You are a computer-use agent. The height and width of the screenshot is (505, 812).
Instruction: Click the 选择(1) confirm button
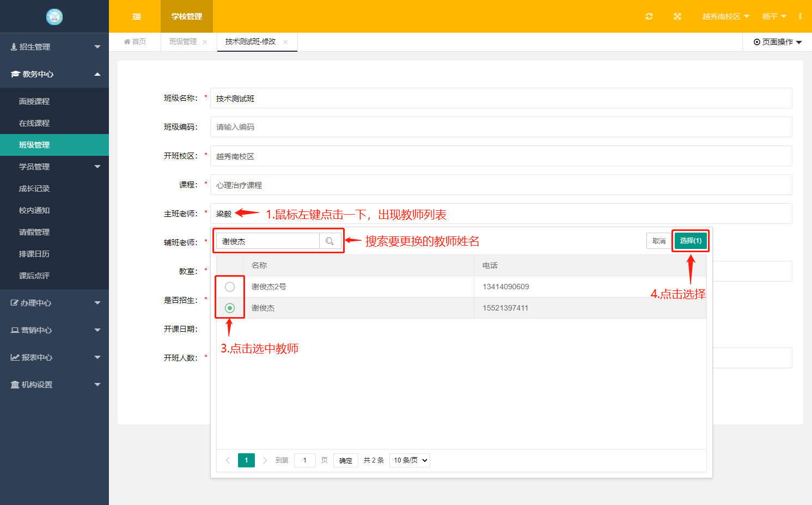click(x=690, y=241)
